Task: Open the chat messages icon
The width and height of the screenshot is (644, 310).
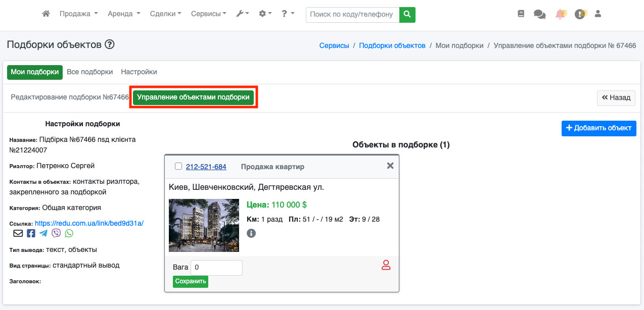Action: [x=539, y=15]
